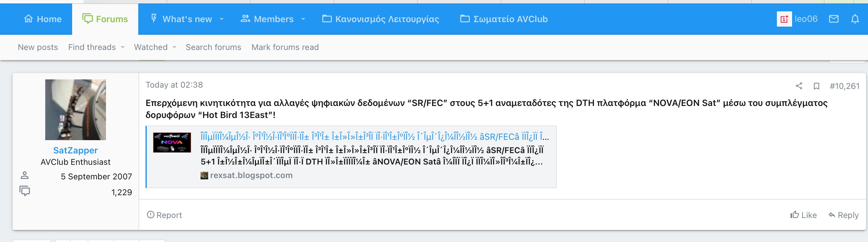Click SatZapper's profile avatar image
868x242 pixels.
(76, 109)
